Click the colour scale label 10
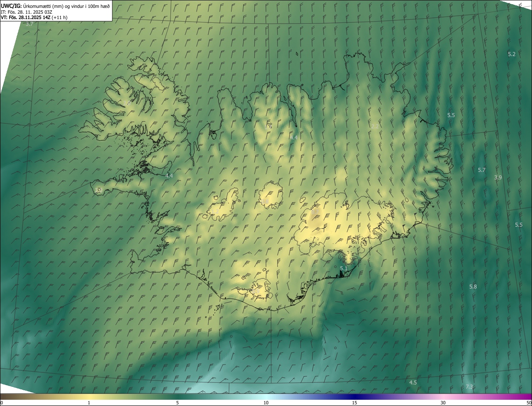 [x=266, y=403]
